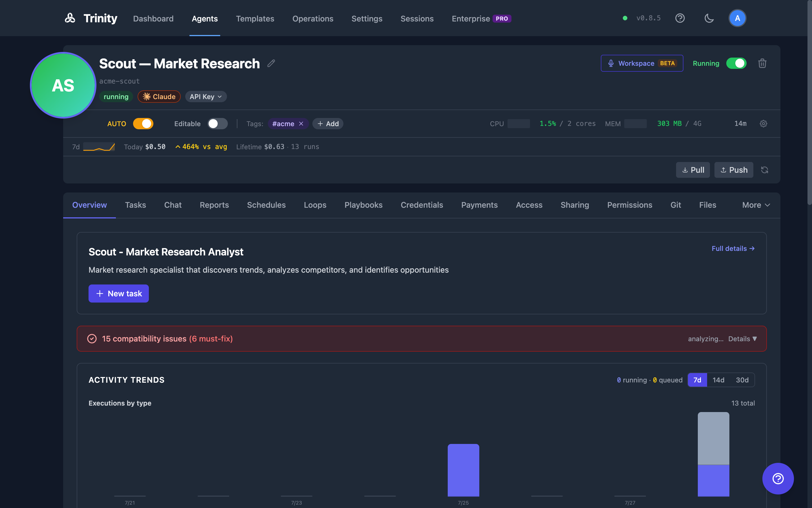Switch to the Files tab

point(708,205)
